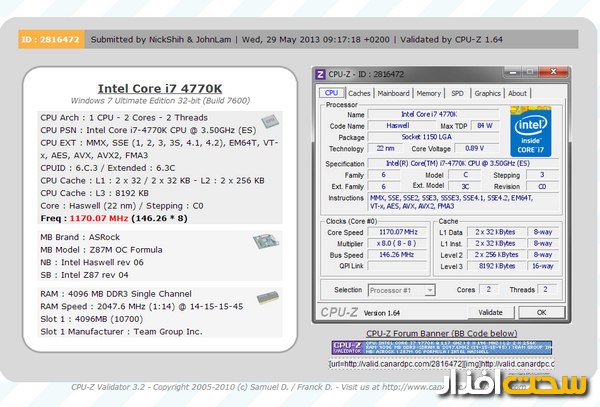Click the CPU-Z purple Z title icon
Viewport: 600px width, 407px height.
(x=320, y=74)
